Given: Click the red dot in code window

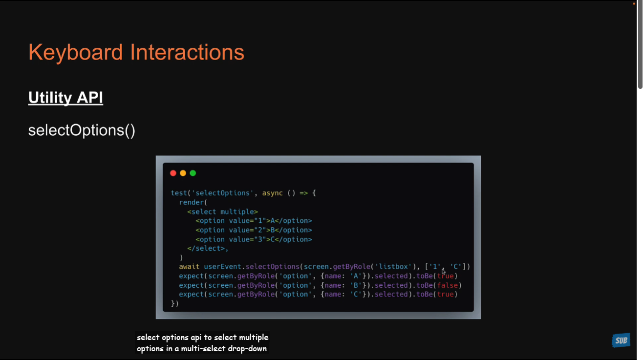Looking at the screenshot, I should (x=173, y=173).
